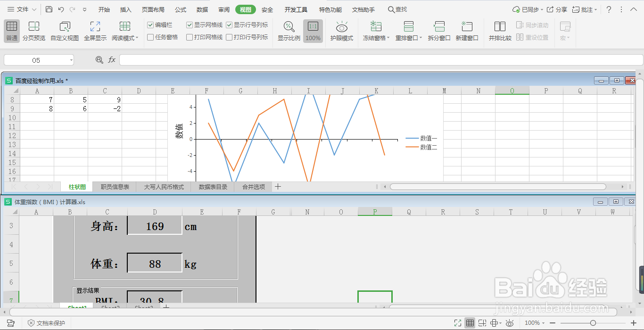Viewport: 644px width, 330px height.
Task: Open the 数据 Data ribbon tab
Action: coord(202,9)
